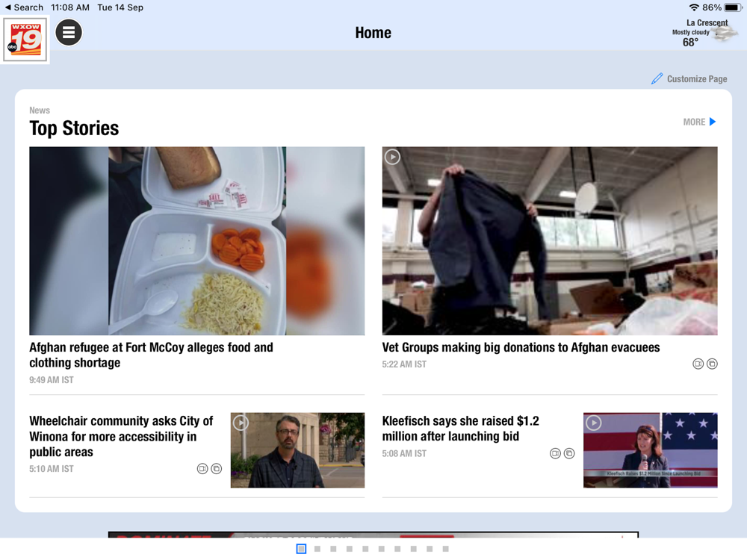Click gallery icon beside Kleefisch story
This screenshot has height=560, width=747.
[x=569, y=453]
